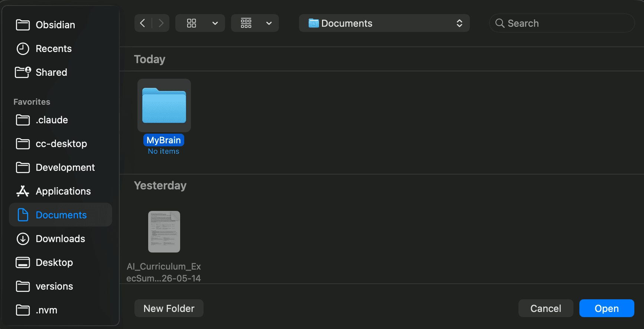The height and width of the screenshot is (329, 644).
Task: Click the MyBrain folder name label
Action: pyautogui.click(x=164, y=140)
